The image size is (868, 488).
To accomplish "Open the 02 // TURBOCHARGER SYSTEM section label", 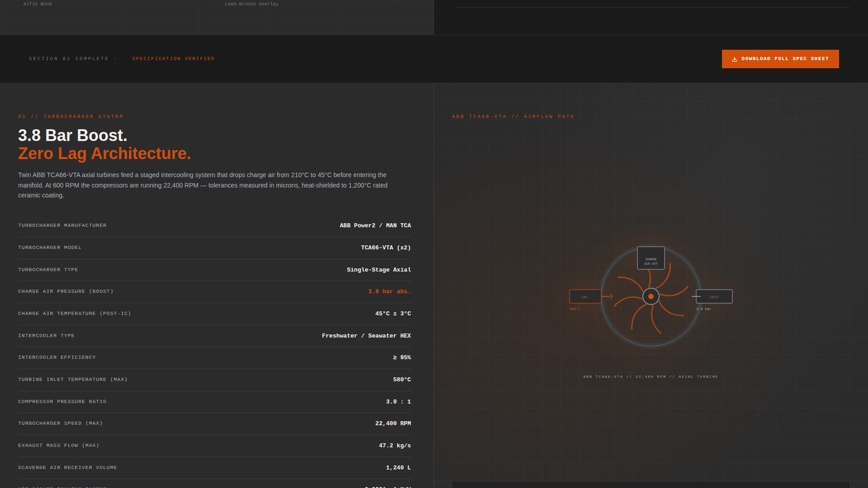I will pos(71,116).
